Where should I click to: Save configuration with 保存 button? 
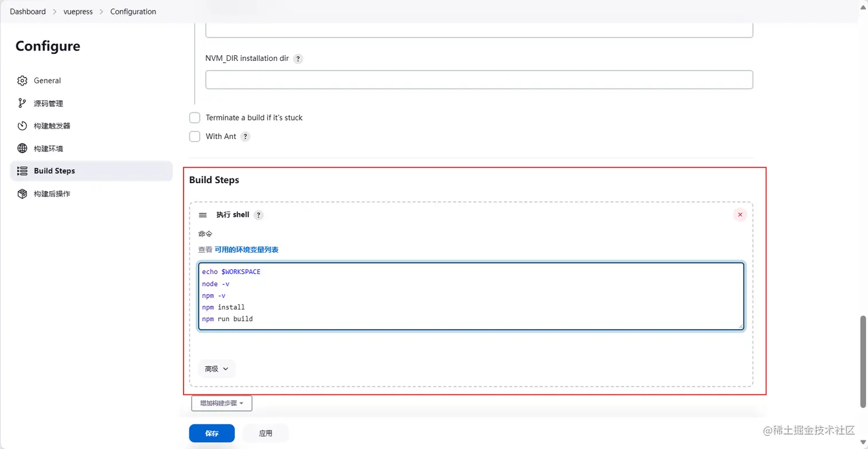212,433
